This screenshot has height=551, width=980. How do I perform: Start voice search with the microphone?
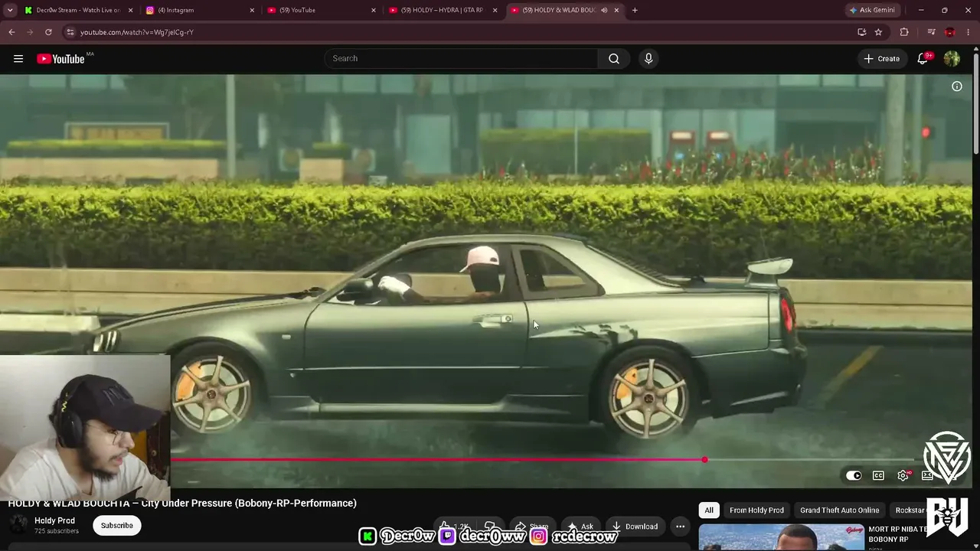[648, 59]
